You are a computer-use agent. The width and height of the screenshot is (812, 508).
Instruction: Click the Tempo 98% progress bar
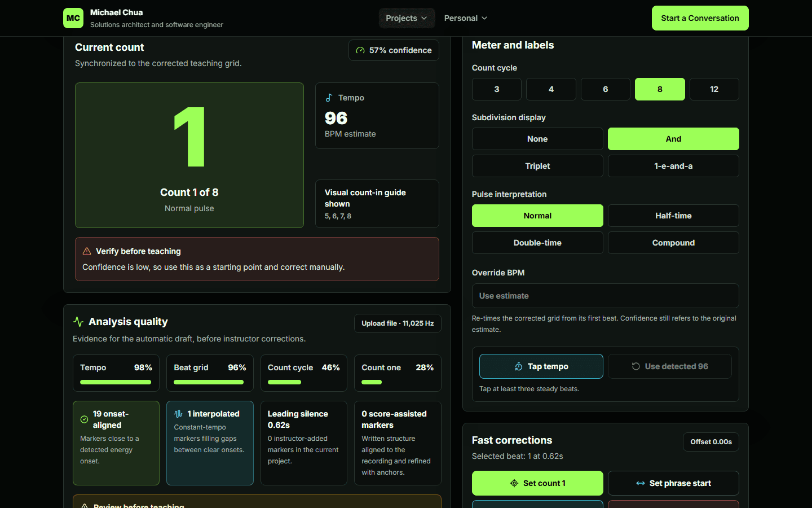pyautogui.click(x=116, y=382)
